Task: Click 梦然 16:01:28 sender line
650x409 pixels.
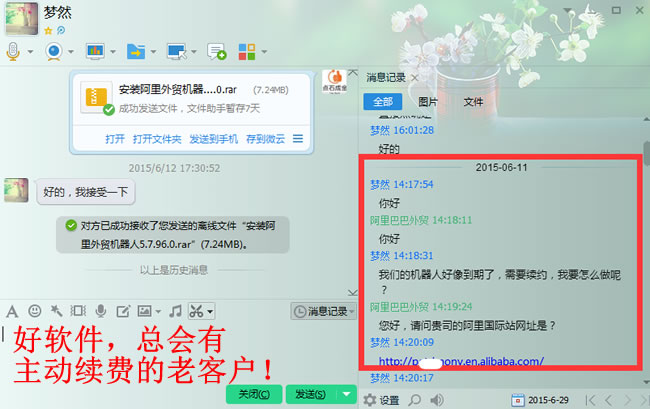Action: coord(402,130)
